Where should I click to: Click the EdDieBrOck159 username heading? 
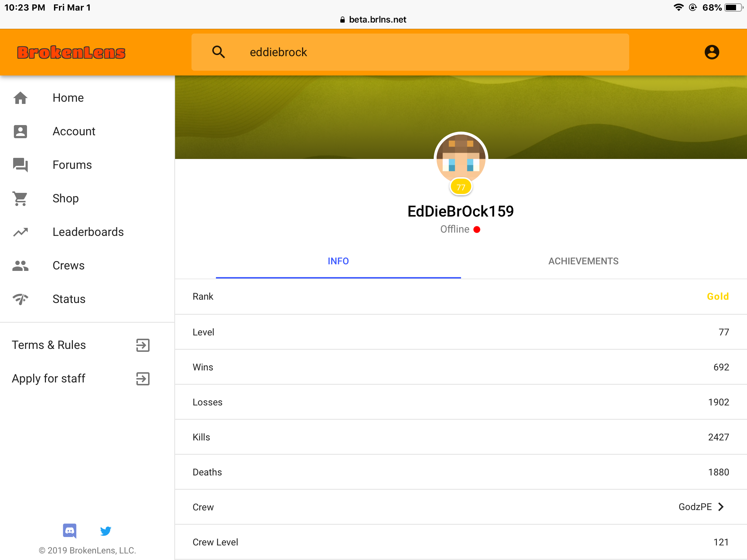coord(461,211)
